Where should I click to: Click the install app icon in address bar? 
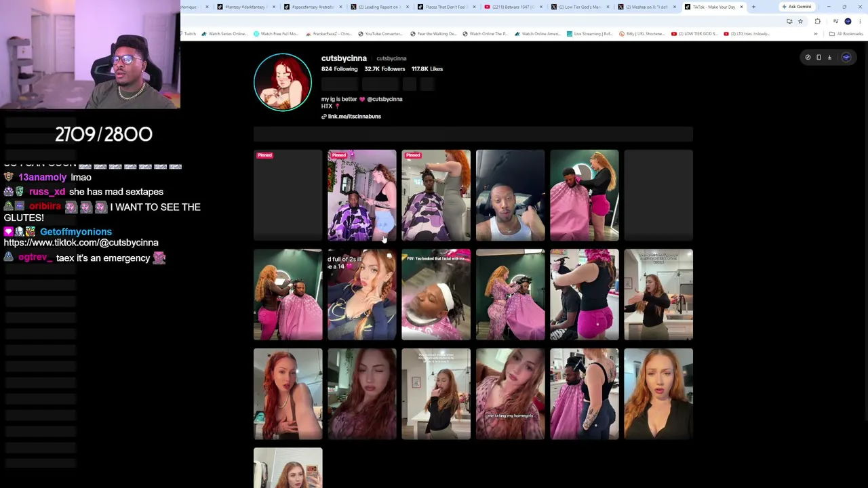[x=789, y=21]
